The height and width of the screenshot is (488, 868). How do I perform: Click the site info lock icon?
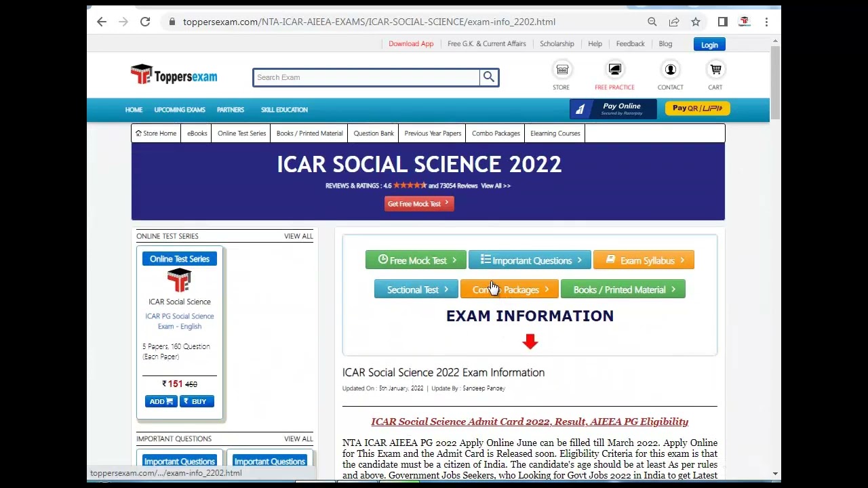tap(172, 22)
